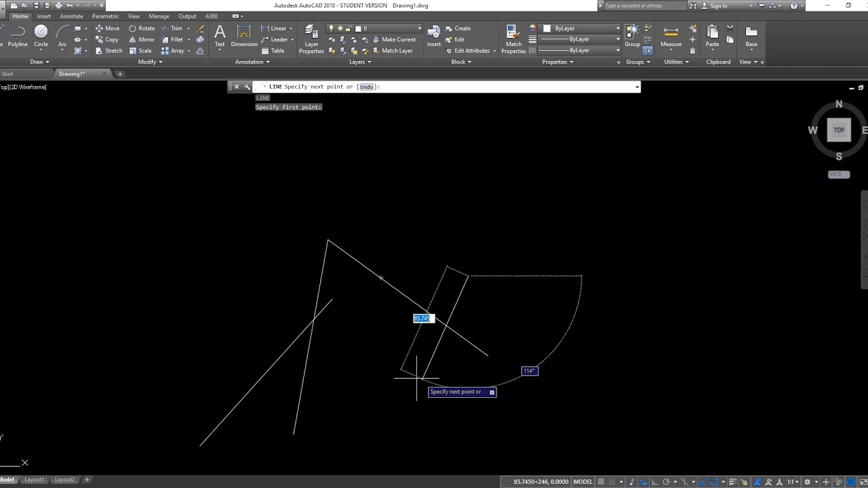
Task: Activate the Stretch tool
Action: coord(108,51)
